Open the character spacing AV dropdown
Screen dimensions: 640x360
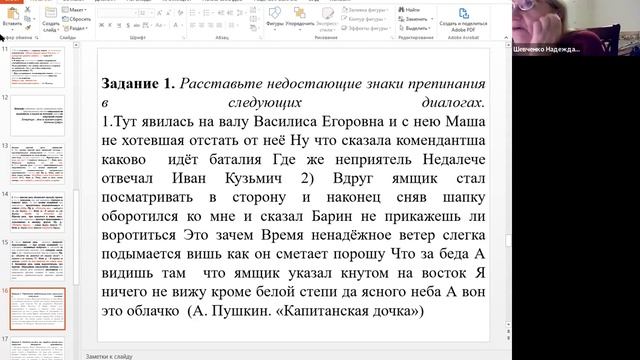[x=147, y=25]
